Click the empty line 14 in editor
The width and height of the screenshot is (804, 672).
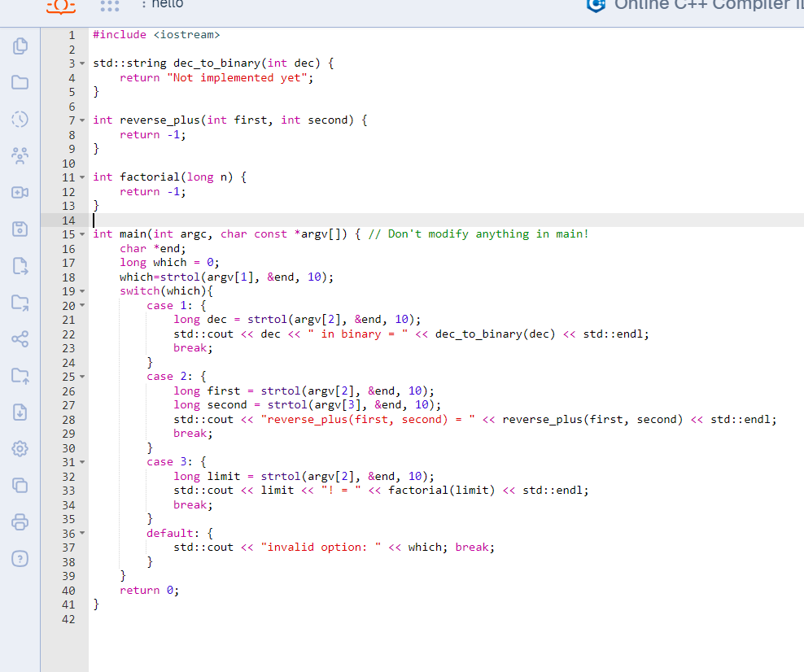click(446, 220)
